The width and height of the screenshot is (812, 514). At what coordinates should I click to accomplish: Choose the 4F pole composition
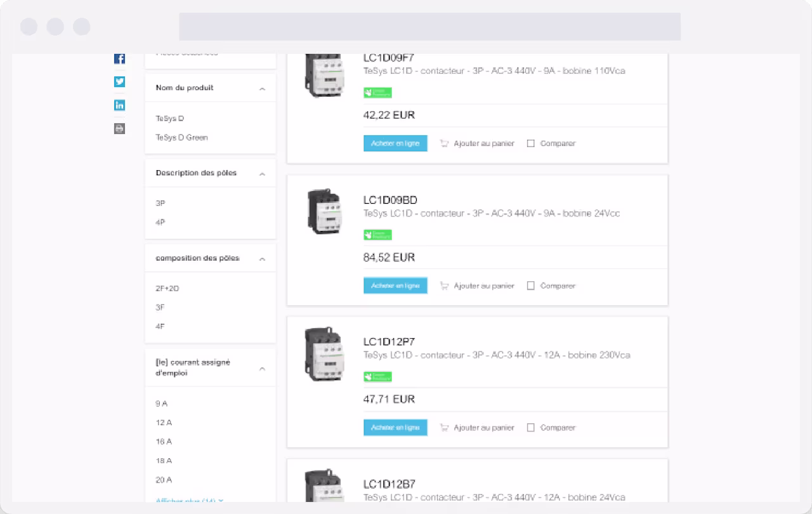coord(160,327)
